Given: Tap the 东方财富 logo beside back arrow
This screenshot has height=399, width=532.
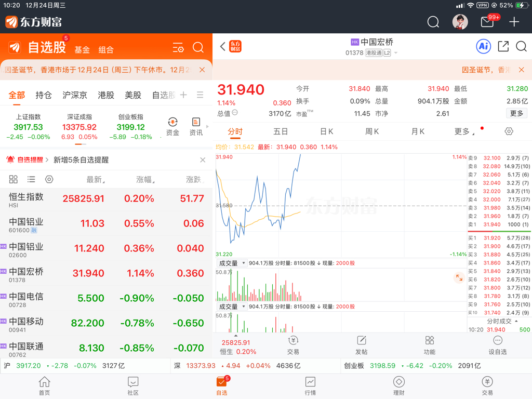Looking at the screenshot, I should tap(235, 46).
